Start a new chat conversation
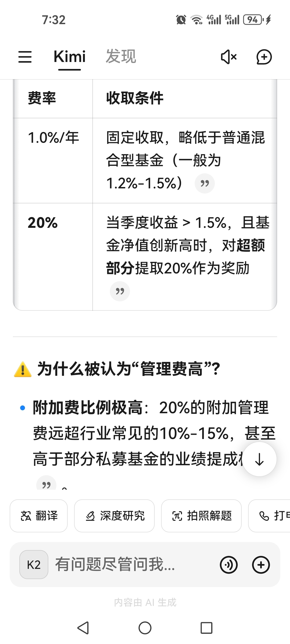The image size is (290, 644). tap(264, 57)
